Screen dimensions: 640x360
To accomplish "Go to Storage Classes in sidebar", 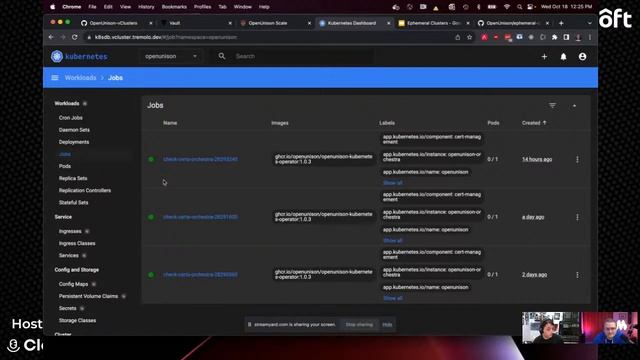I will (78, 320).
